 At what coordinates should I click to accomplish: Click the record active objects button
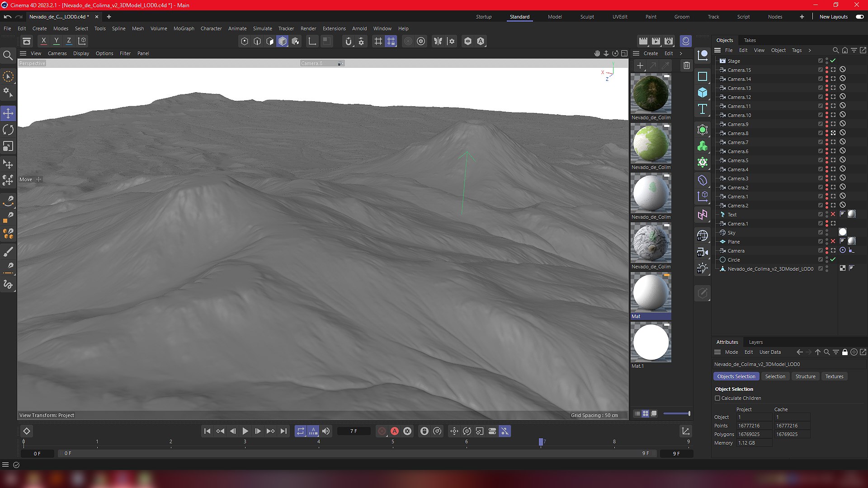(x=382, y=431)
